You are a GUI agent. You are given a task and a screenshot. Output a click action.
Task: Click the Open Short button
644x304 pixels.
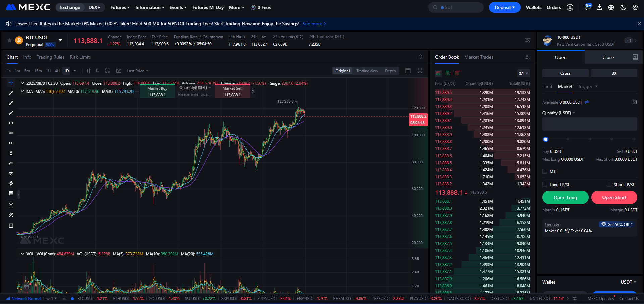click(x=614, y=197)
